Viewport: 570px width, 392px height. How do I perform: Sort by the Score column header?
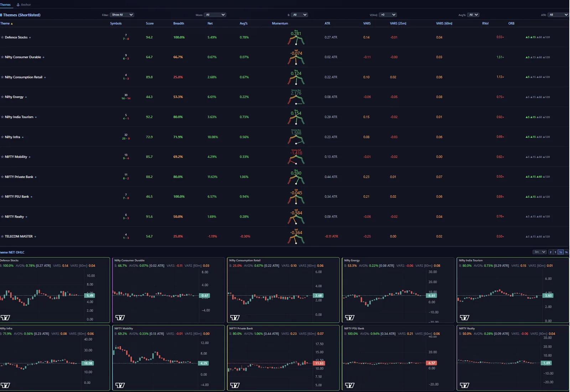(150, 23)
